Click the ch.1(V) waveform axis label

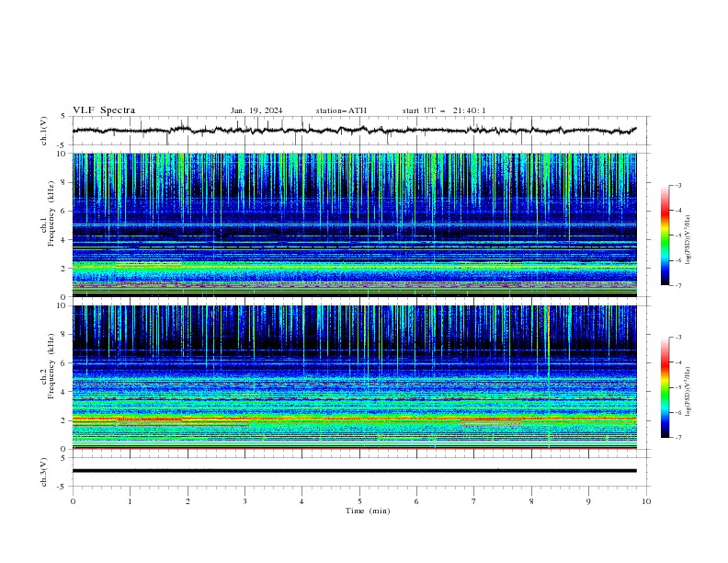(44, 131)
